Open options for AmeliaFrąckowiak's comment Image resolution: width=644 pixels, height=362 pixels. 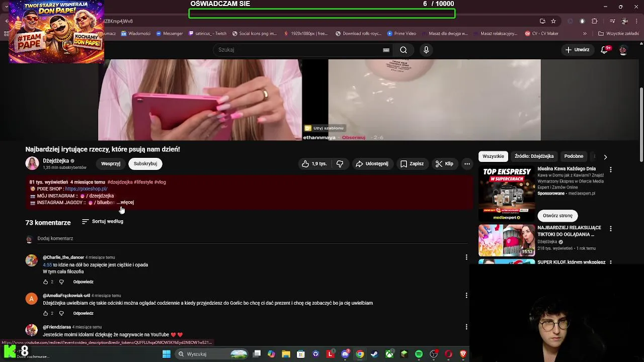point(466,296)
